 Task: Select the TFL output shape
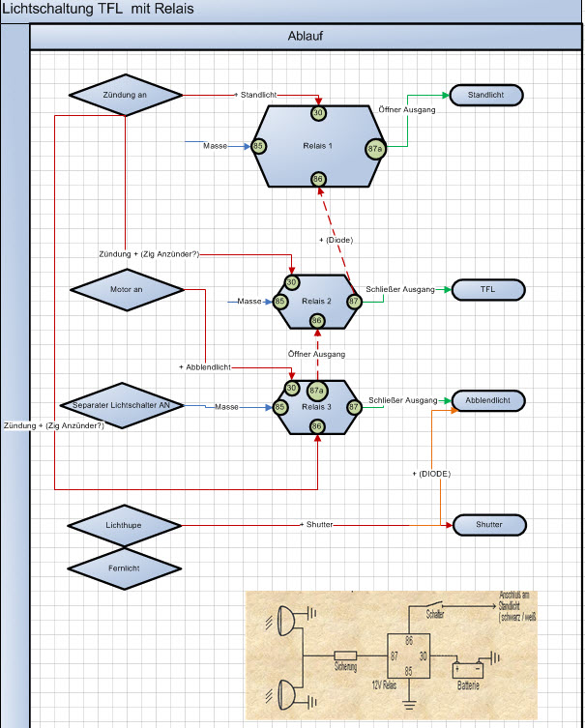click(x=487, y=289)
